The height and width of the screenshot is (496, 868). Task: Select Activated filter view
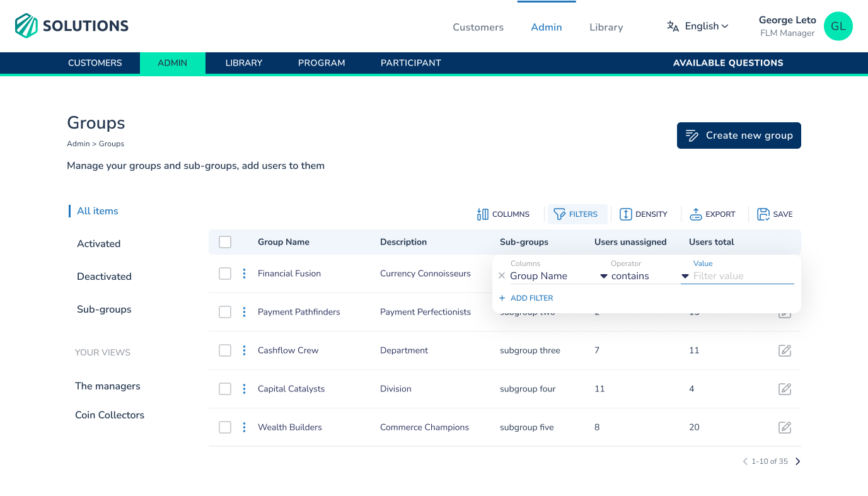point(99,244)
